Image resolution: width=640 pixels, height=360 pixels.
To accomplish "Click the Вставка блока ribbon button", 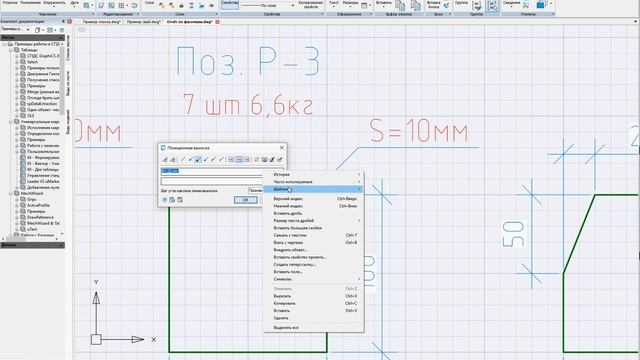I will point(433,5).
